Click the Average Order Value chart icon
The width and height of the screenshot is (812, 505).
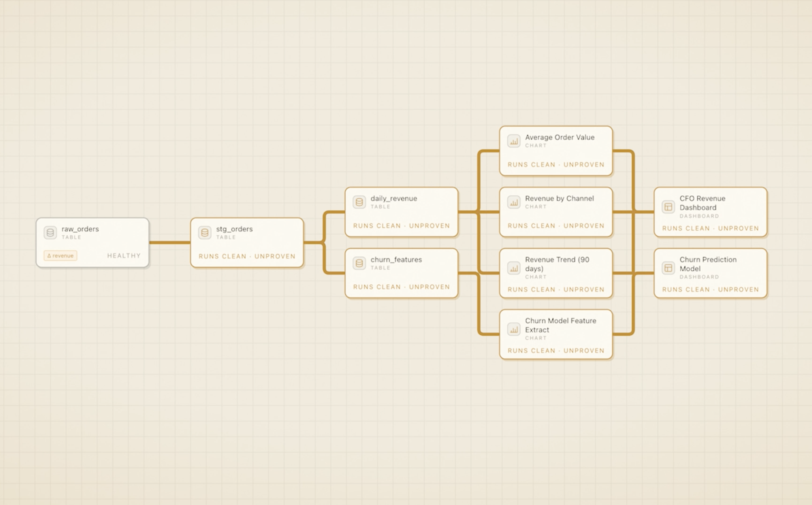click(x=514, y=141)
